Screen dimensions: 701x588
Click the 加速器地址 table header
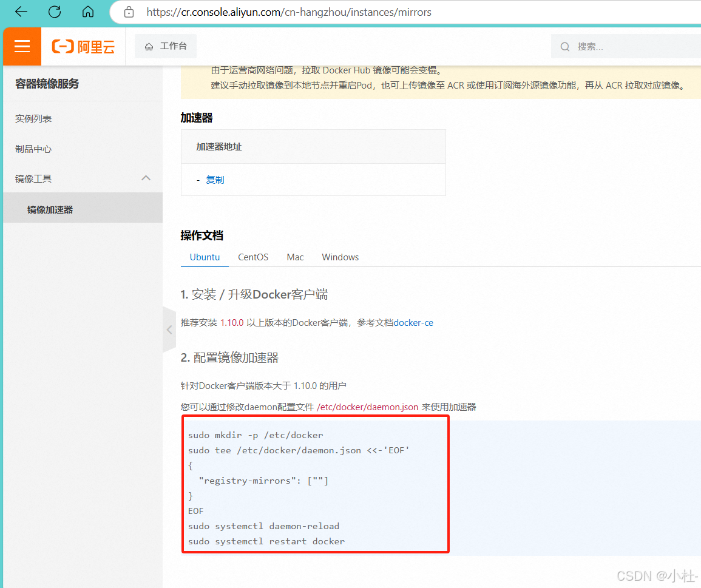(219, 147)
